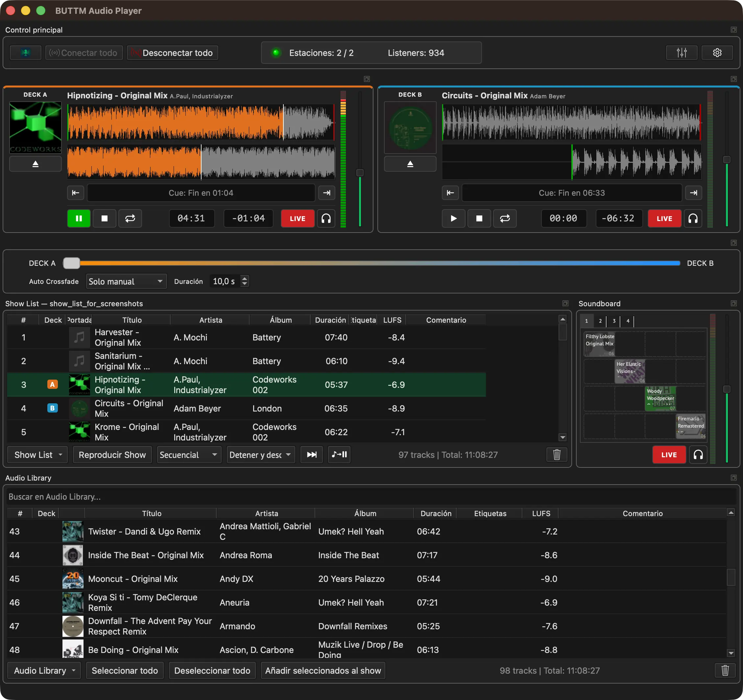The height and width of the screenshot is (700, 743).
Task: Pause playback on Deck A
Action: pyautogui.click(x=79, y=218)
